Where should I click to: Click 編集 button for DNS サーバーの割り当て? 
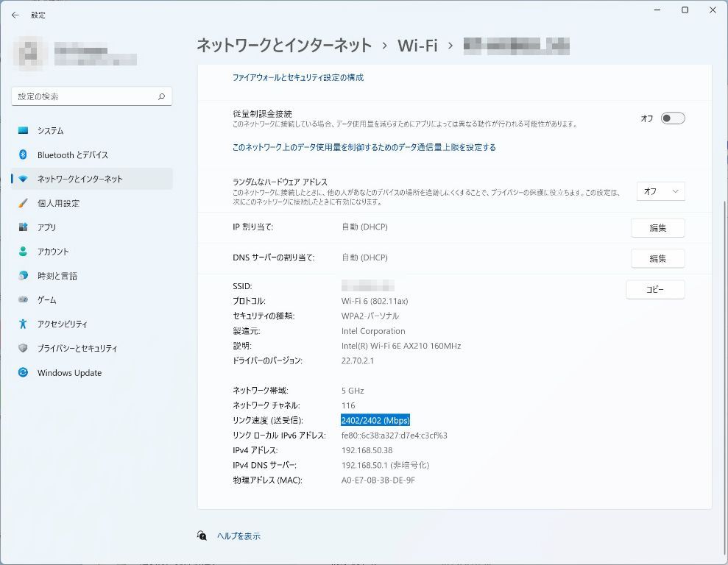(x=657, y=259)
